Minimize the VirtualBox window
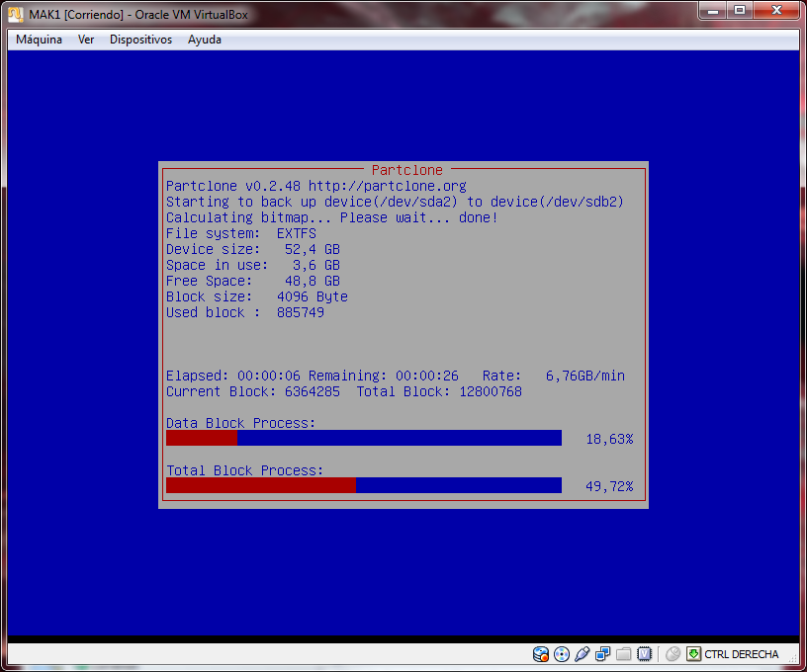 pyautogui.click(x=712, y=10)
